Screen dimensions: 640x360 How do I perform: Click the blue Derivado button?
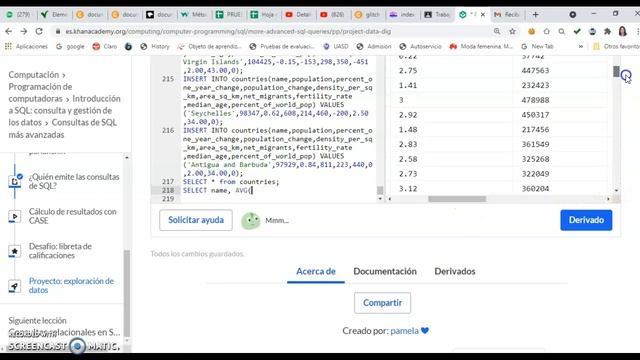(586, 220)
